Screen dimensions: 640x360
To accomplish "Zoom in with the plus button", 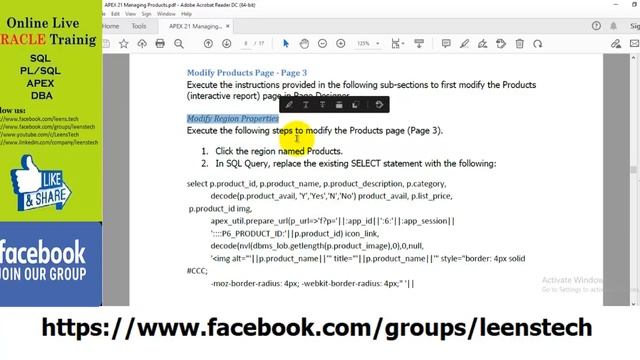I will [x=341, y=44].
